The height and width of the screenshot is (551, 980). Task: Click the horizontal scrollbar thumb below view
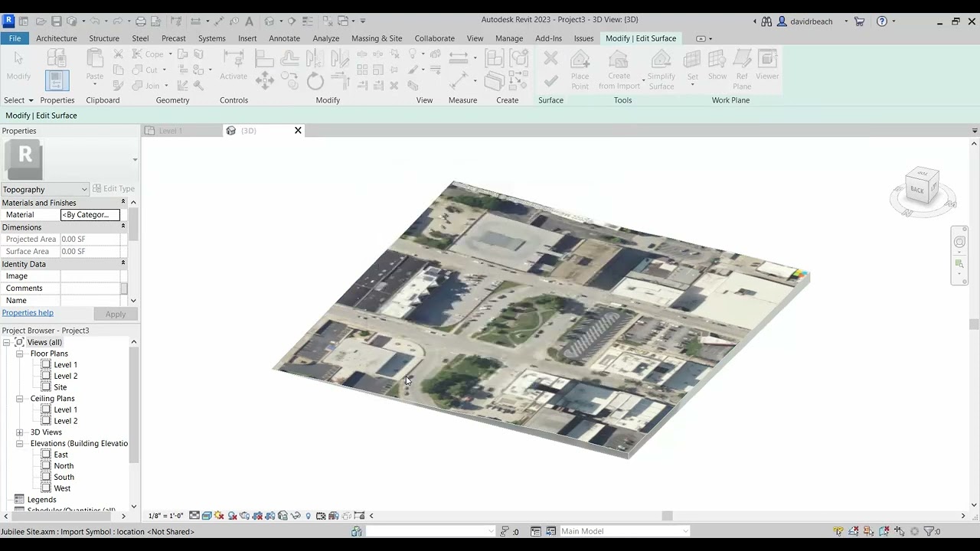click(x=667, y=516)
